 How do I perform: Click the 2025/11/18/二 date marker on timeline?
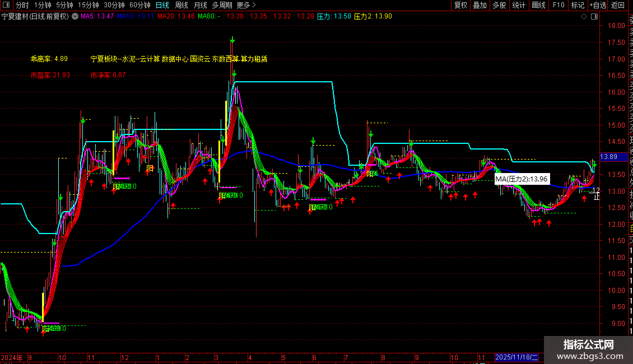coord(516,357)
